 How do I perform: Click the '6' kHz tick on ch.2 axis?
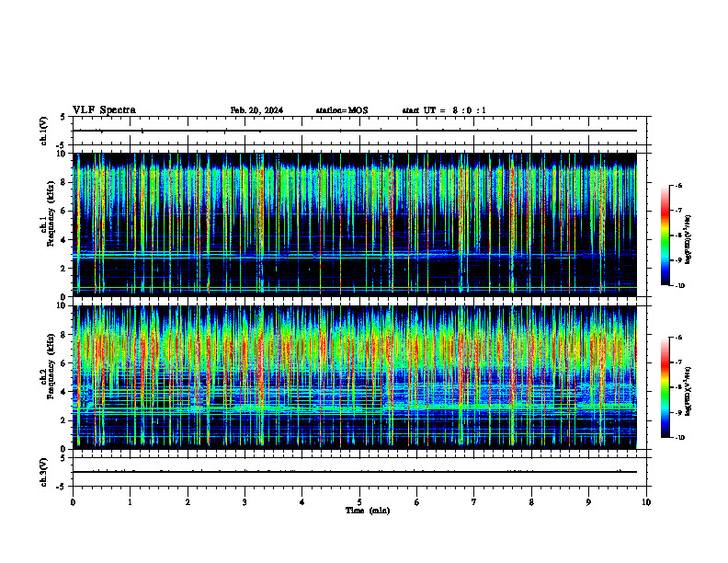coord(63,363)
